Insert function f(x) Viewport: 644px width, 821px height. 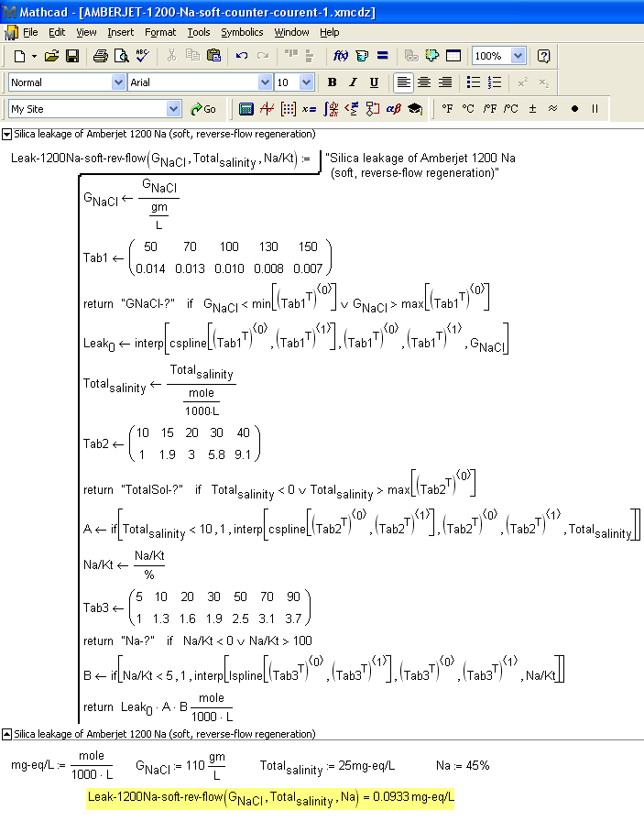click(341, 56)
